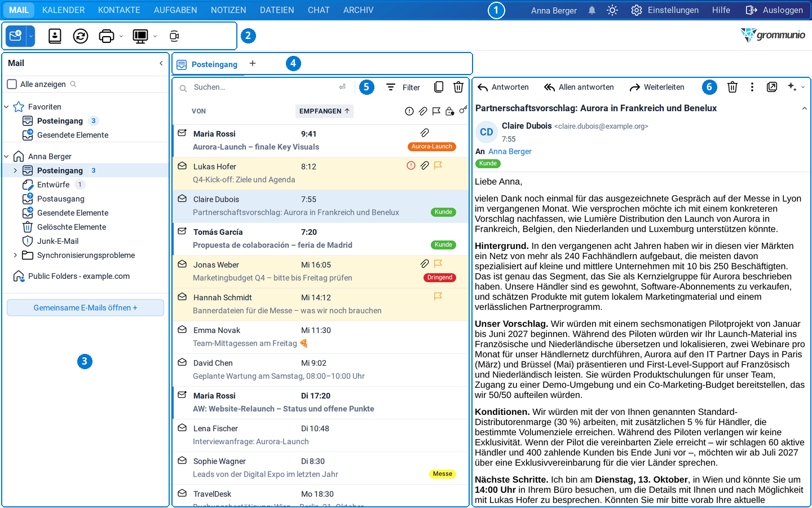Viewport: 812px width, 508px height.
Task: Toggle flag on Jonas Weber email
Action: (x=438, y=264)
